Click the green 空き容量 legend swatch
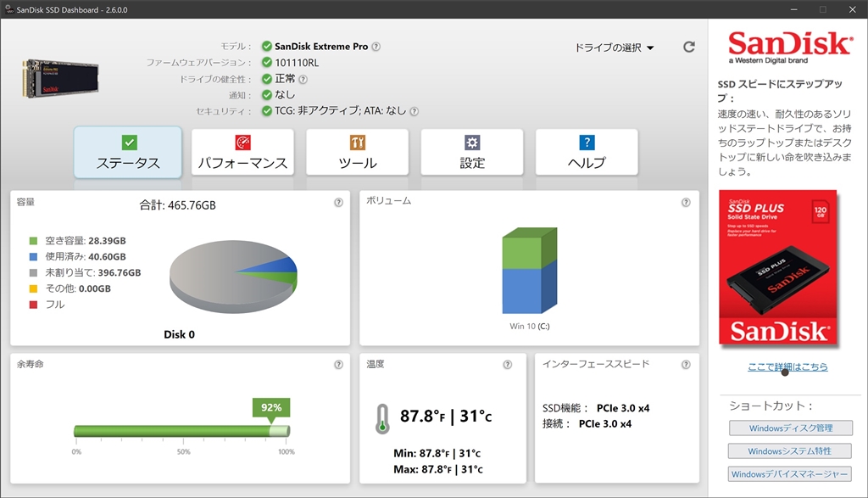Image resolution: width=868 pixels, height=498 pixels. tap(33, 241)
